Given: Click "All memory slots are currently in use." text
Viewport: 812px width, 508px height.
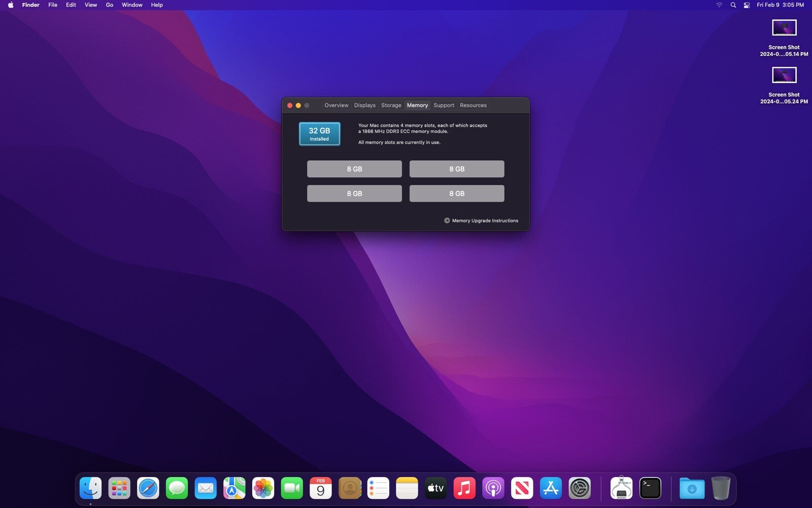Looking at the screenshot, I should (399, 143).
